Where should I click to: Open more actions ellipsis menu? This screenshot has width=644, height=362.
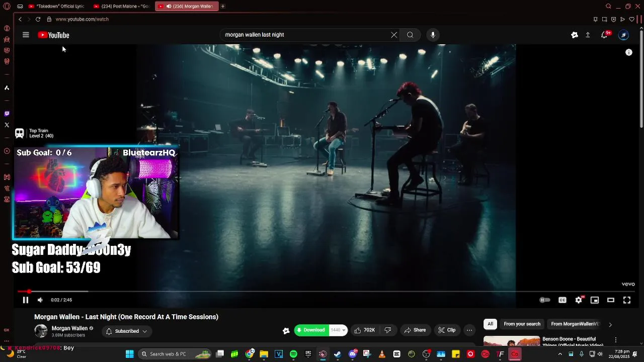pyautogui.click(x=469, y=330)
